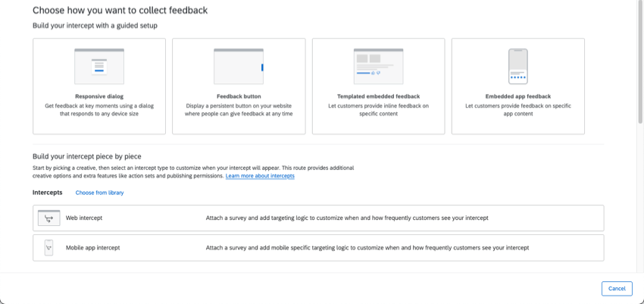Screen dimensions: 644x304
Task: Click Cancel to close the dialog
Action: 617,288
